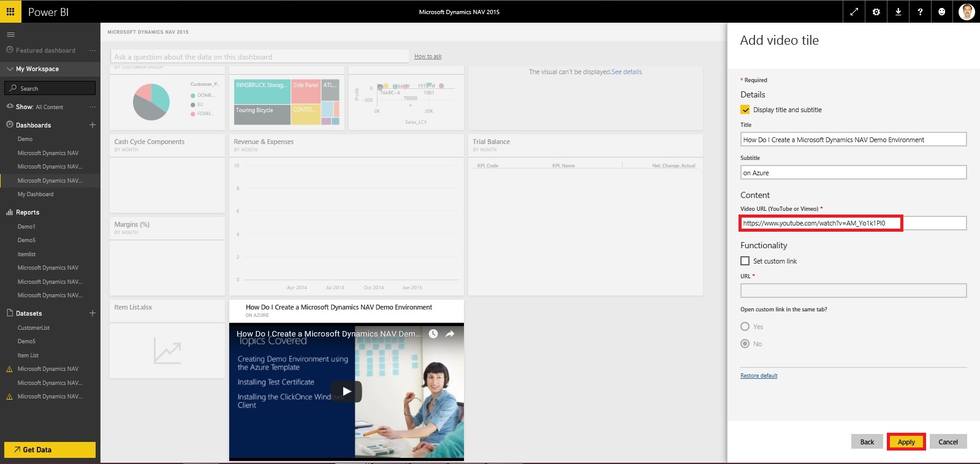Open the Show All Content ellipsis menu

(93, 107)
